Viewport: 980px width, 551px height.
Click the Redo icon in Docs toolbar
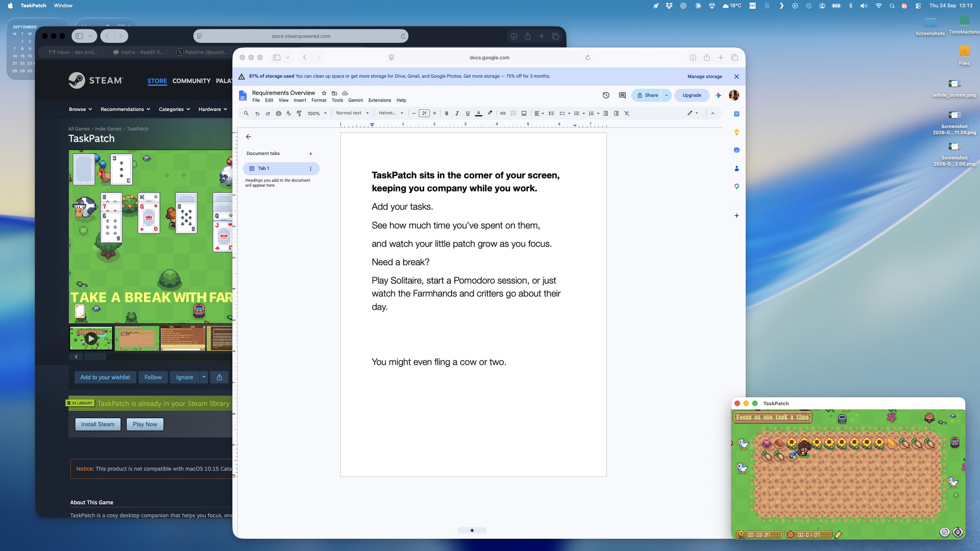(x=267, y=113)
